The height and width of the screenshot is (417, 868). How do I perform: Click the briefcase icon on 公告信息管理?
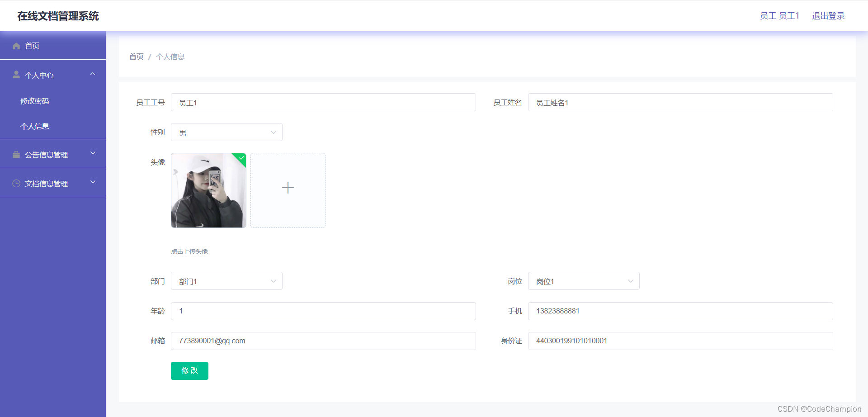[x=16, y=154]
